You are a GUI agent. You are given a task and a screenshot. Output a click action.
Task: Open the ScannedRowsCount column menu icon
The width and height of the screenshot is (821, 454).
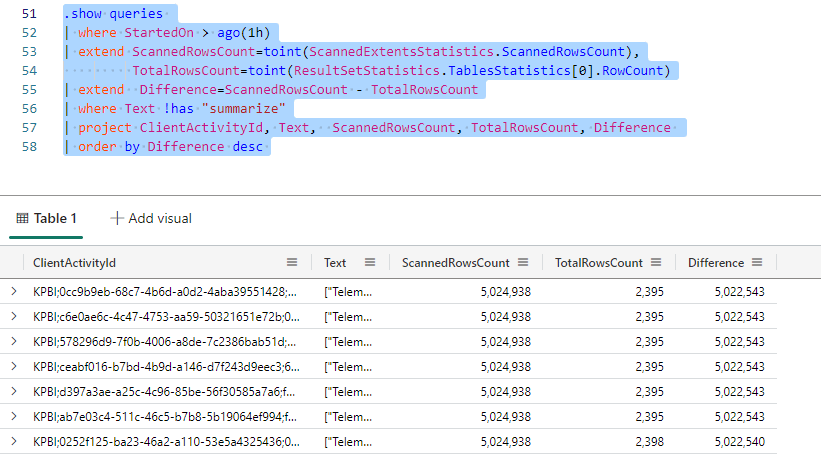[523, 262]
